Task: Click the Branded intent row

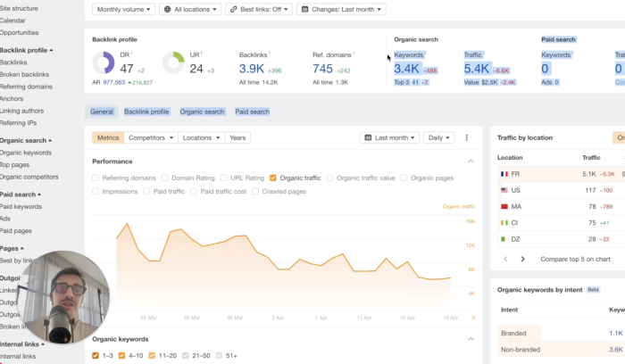Action: (513, 333)
